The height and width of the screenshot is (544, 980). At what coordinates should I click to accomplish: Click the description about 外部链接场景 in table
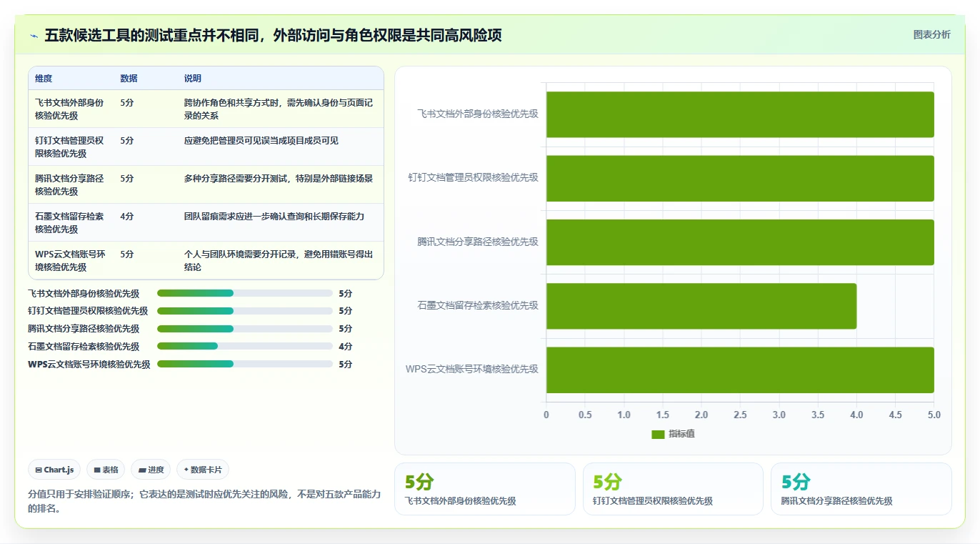[x=279, y=179]
